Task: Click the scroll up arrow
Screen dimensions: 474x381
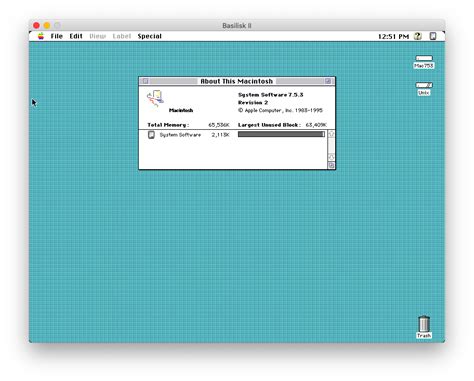Action: 331,134
